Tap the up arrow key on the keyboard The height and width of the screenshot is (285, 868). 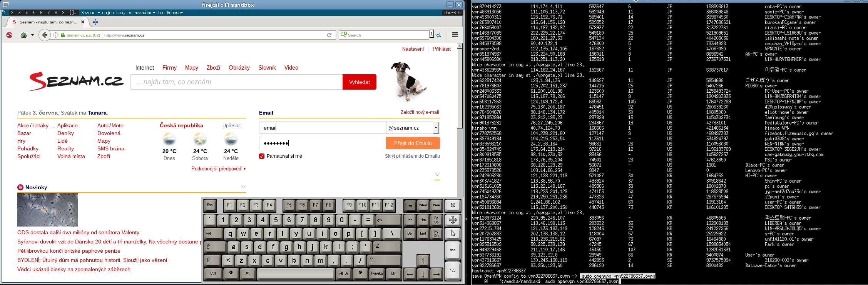click(x=423, y=260)
